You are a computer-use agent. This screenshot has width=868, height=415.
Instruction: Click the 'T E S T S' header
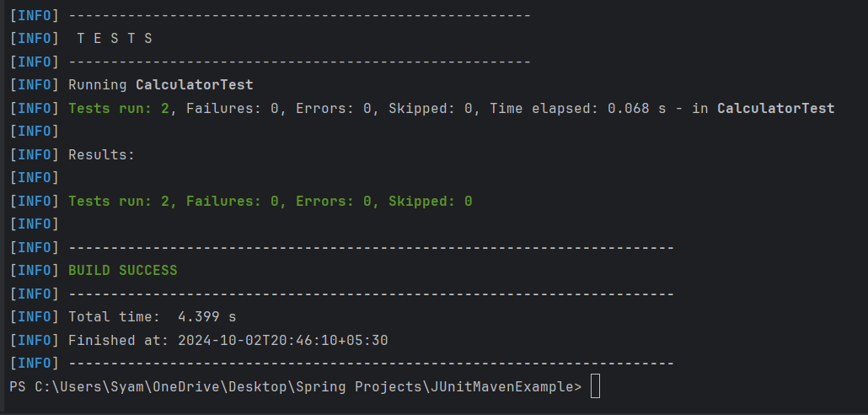click(x=114, y=39)
